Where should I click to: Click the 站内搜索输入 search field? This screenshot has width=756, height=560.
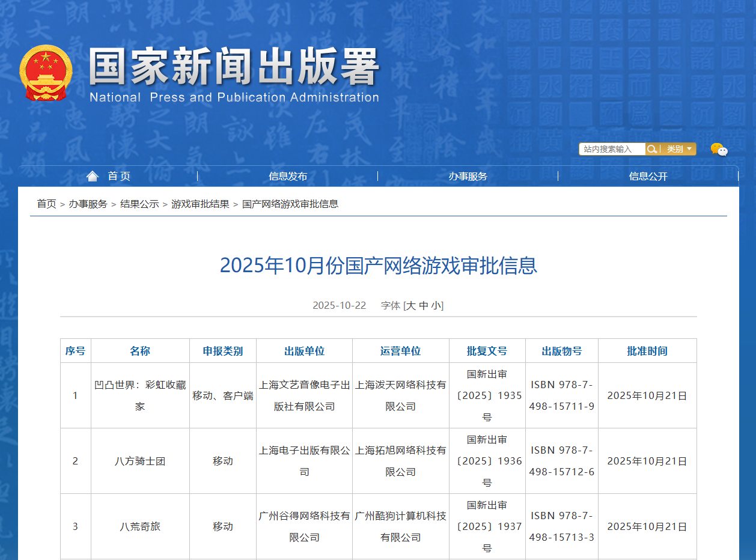pos(612,149)
